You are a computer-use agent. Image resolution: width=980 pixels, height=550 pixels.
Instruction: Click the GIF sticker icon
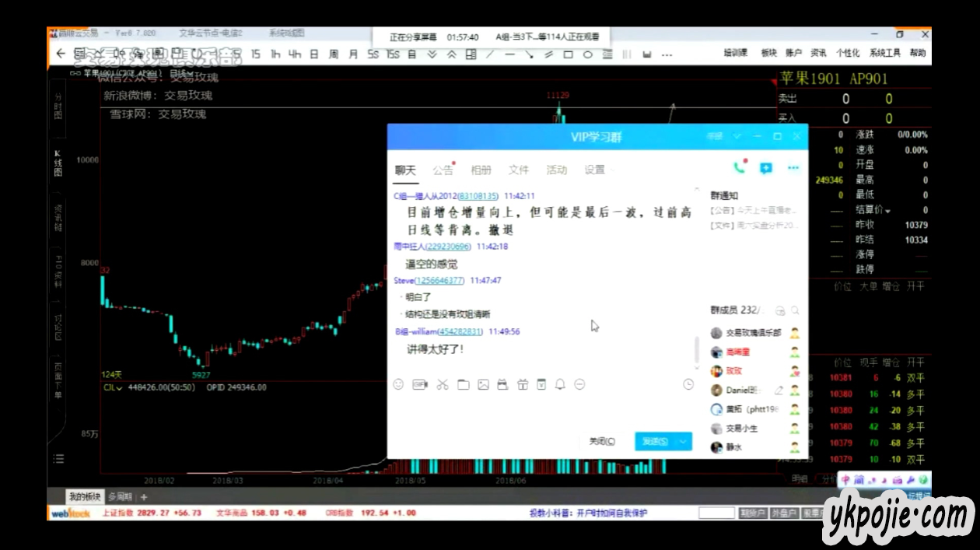pos(420,384)
